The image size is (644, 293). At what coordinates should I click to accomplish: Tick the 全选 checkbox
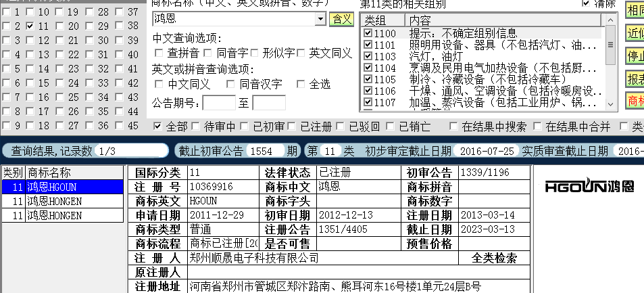(301, 85)
